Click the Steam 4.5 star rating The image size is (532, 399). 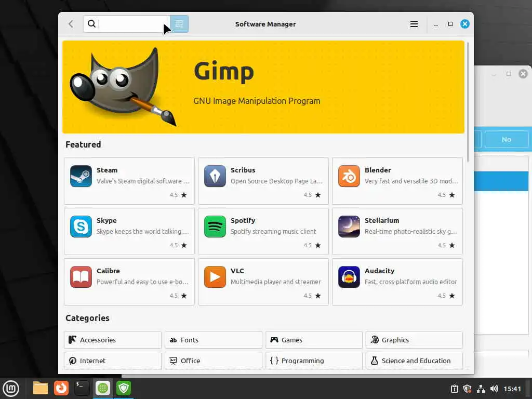[179, 195]
